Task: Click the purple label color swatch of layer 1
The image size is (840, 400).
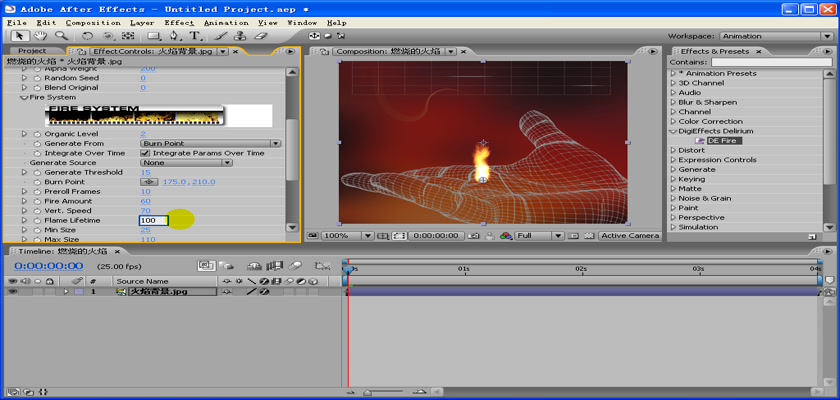Action: 79,292
